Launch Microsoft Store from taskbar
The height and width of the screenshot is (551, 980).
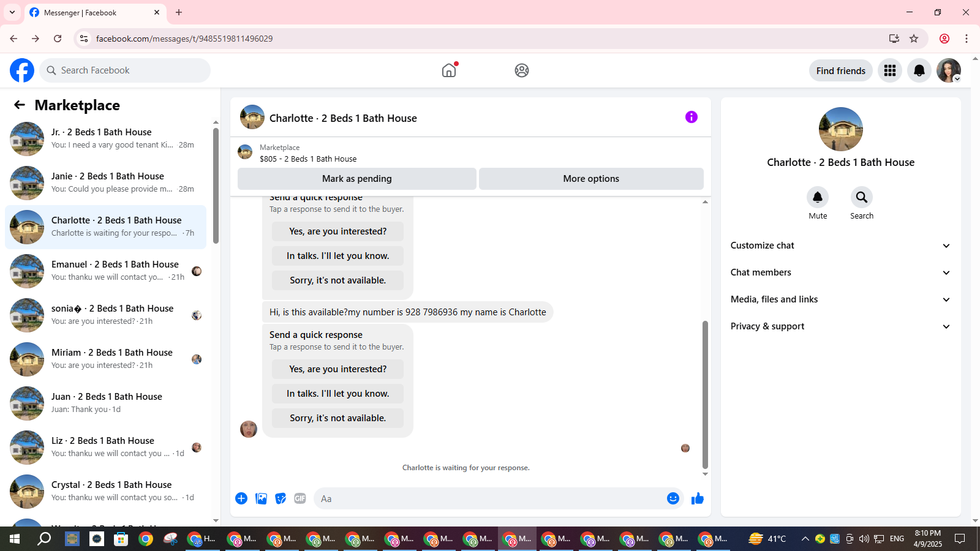point(121,539)
